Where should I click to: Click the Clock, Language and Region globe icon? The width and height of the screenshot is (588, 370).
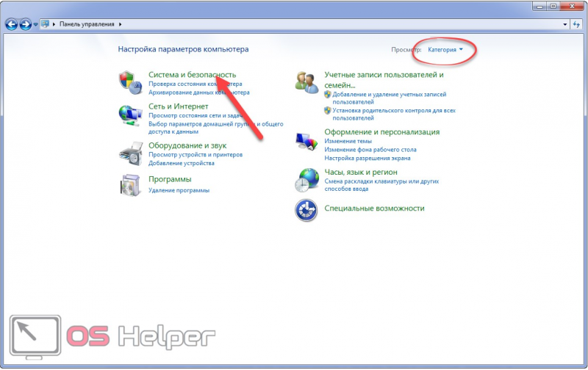tap(306, 180)
